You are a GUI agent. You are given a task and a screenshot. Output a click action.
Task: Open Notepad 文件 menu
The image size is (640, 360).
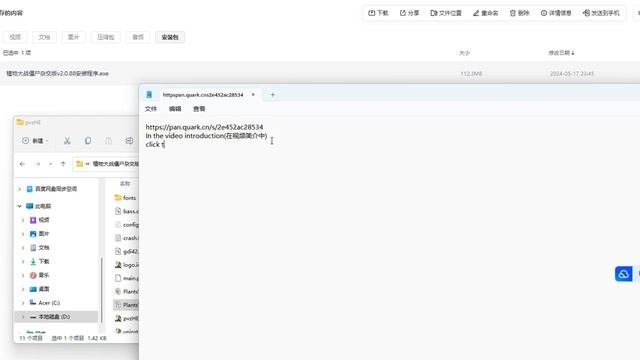click(x=151, y=109)
